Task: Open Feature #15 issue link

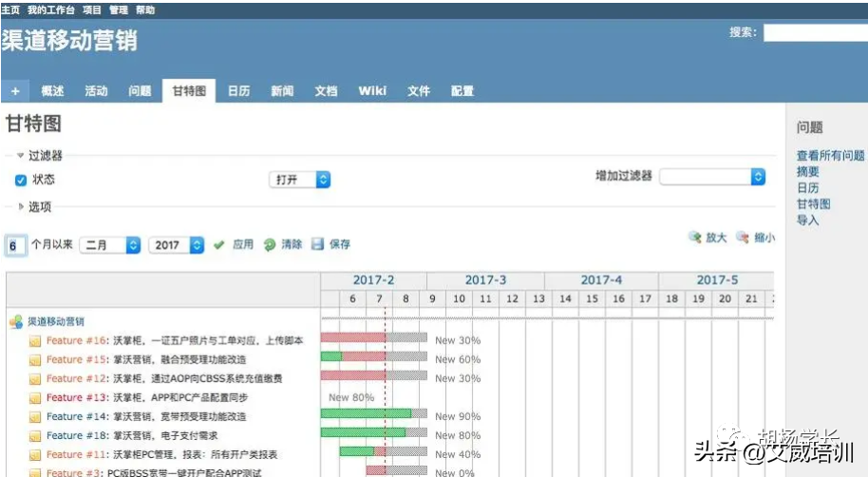Action: coord(76,359)
